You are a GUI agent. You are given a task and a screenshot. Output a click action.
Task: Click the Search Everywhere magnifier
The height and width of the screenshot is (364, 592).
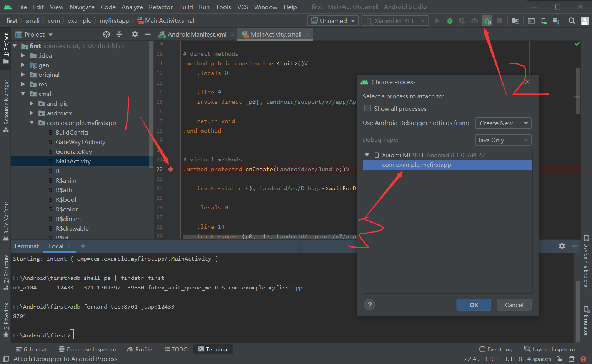pyautogui.click(x=572, y=21)
